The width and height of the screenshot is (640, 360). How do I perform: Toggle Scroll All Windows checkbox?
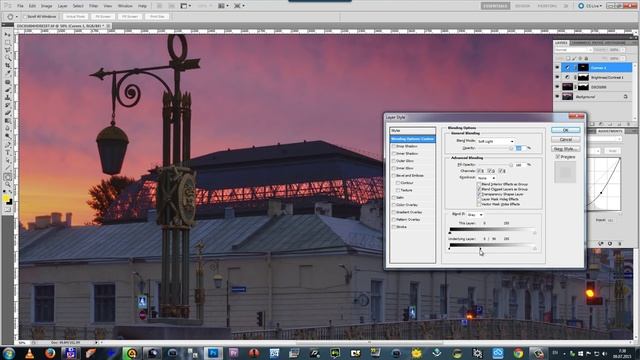coord(25,17)
